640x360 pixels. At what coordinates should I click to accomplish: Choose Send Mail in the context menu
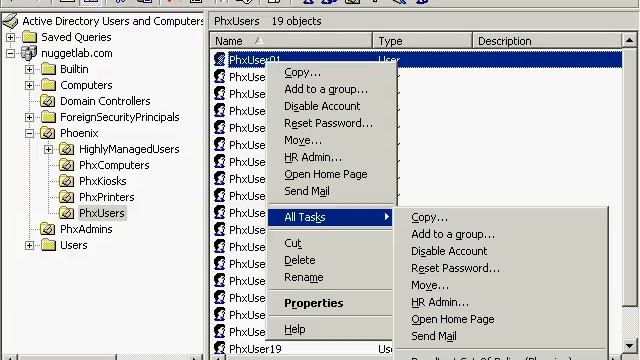coord(307,191)
